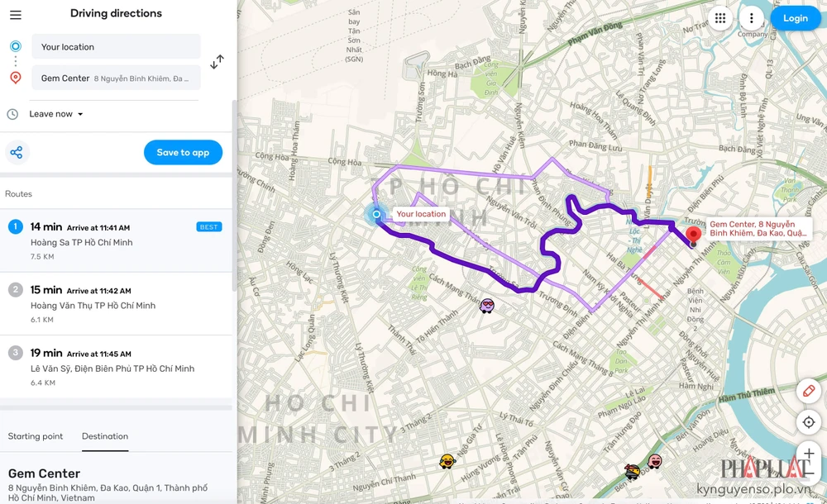Click the Login button
This screenshot has height=504, width=827.
[x=795, y=17]
